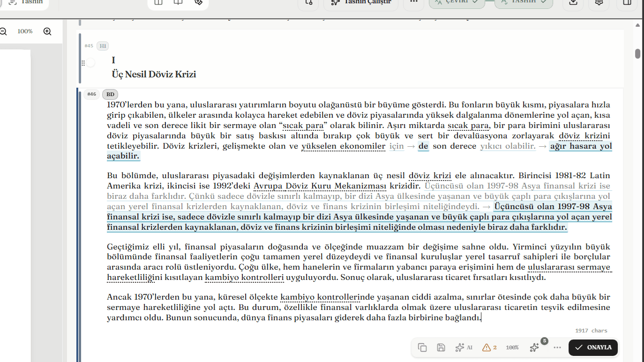The width and height of the screenshot is (644, 362).
Task: Click the download icon in top bar
Action: point(573,2)
